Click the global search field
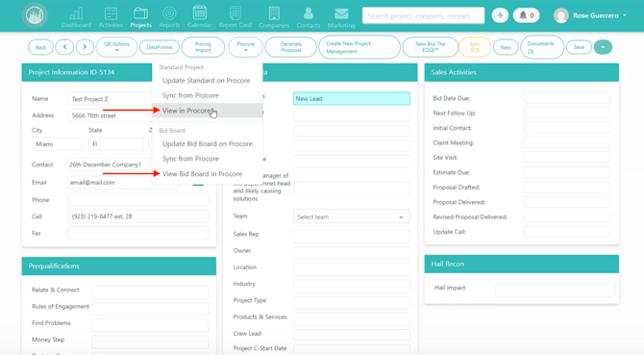Image resolution: width=644 pixels, height=355 pixels. tap(423, 15)
